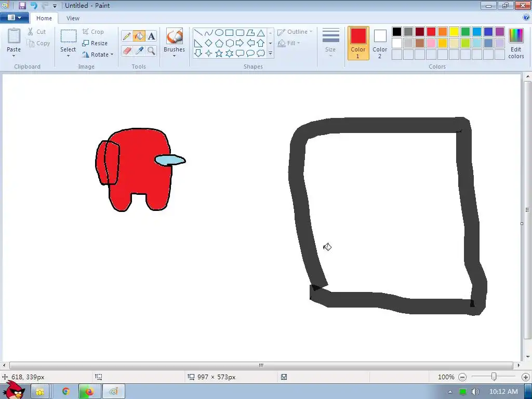Switch to the View tab

coord(73,18)
